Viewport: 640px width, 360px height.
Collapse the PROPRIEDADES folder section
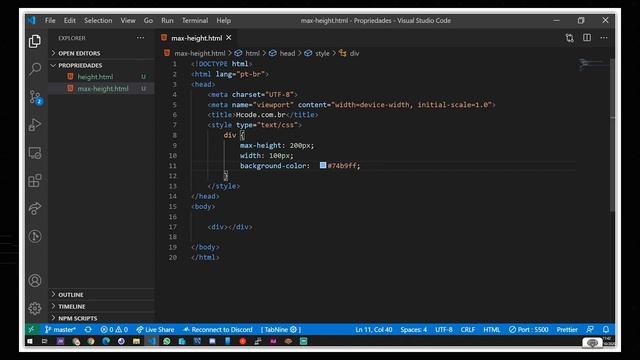point(102,65)
